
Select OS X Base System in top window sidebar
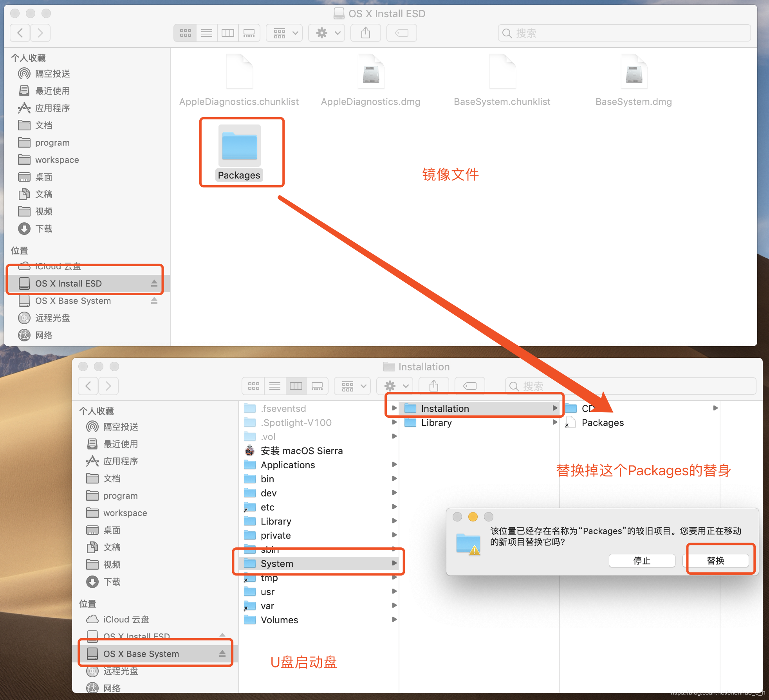(73, 301)
